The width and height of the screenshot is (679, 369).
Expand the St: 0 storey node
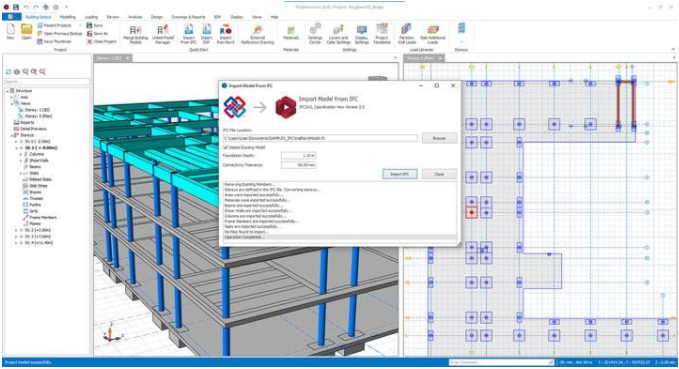click(16, 142)
